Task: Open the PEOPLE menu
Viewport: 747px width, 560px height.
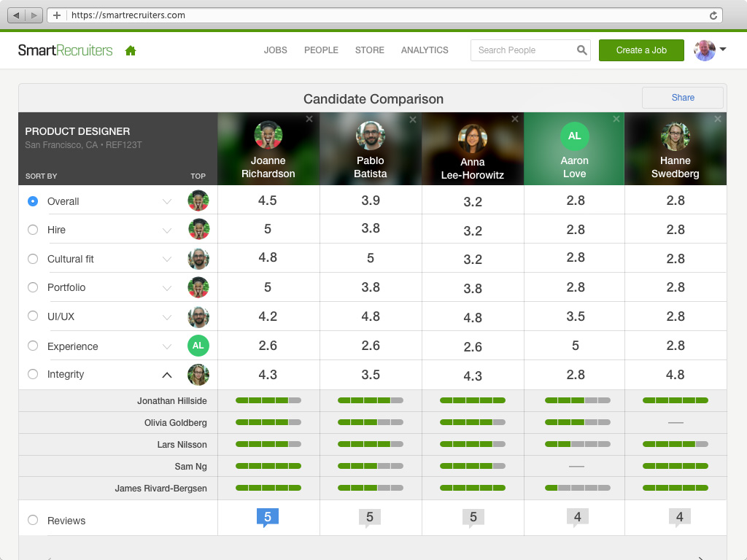Action: (321, 50)
